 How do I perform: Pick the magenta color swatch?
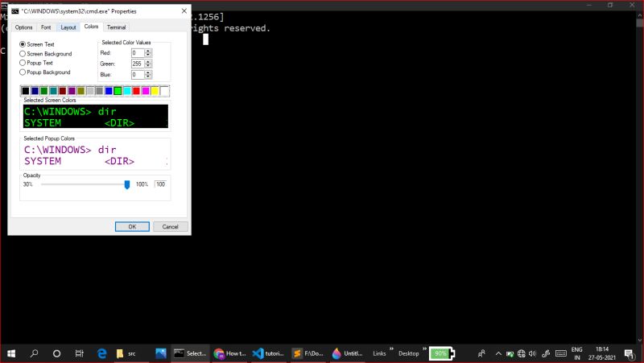146,91
